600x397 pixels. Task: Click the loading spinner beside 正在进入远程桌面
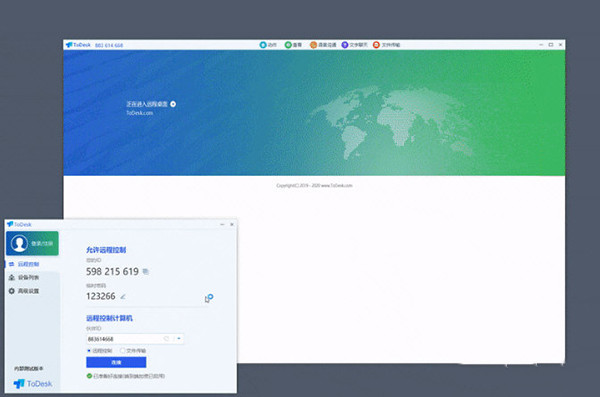tap(173, 104)
